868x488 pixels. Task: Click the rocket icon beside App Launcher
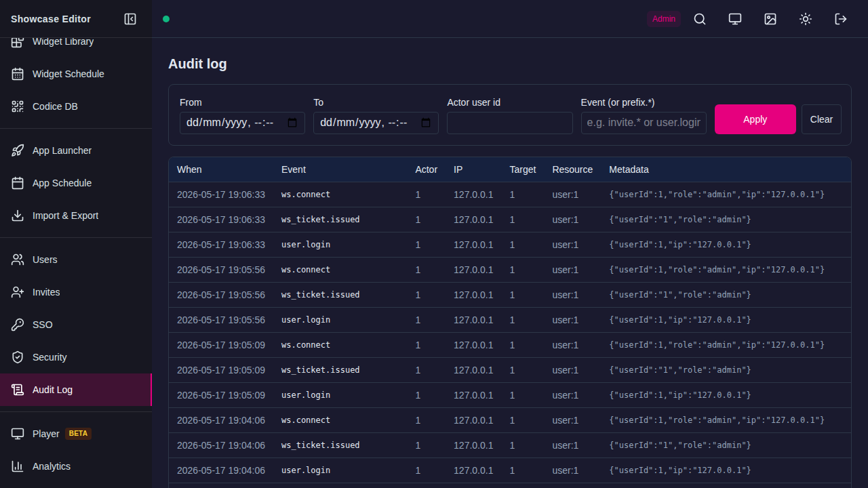(x=18, y=150)
